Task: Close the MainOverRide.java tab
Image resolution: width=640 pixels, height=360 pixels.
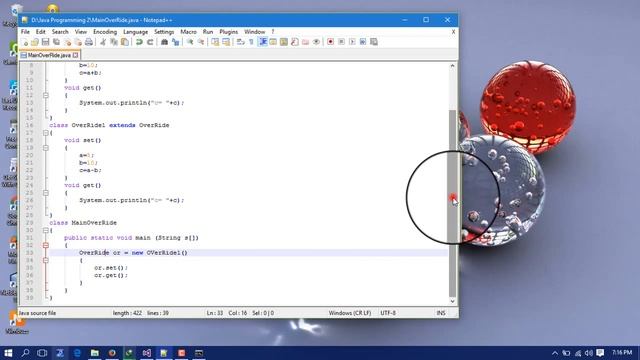Action: [76, 55]
